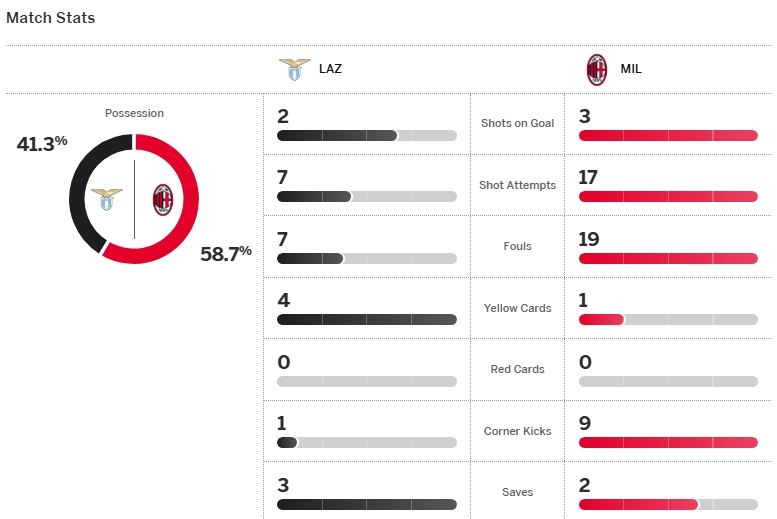Click Milan's Fouls value of 19

pos(592,239)
